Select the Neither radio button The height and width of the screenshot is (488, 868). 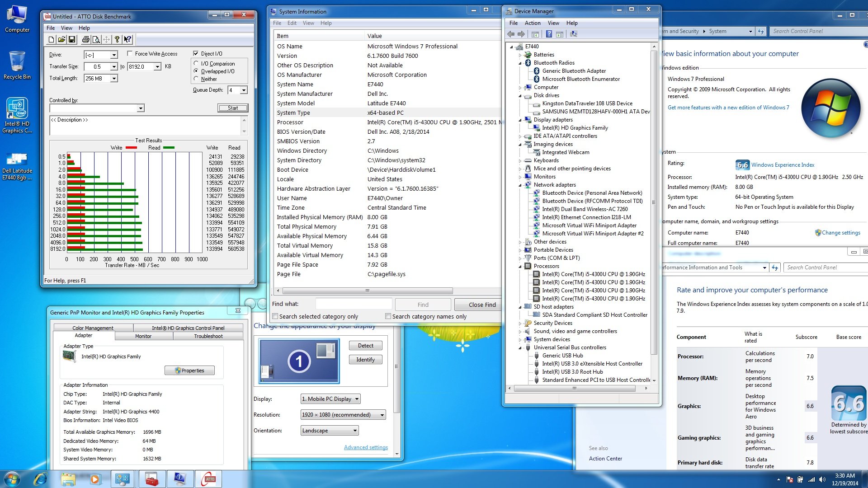tap(196, 79)
